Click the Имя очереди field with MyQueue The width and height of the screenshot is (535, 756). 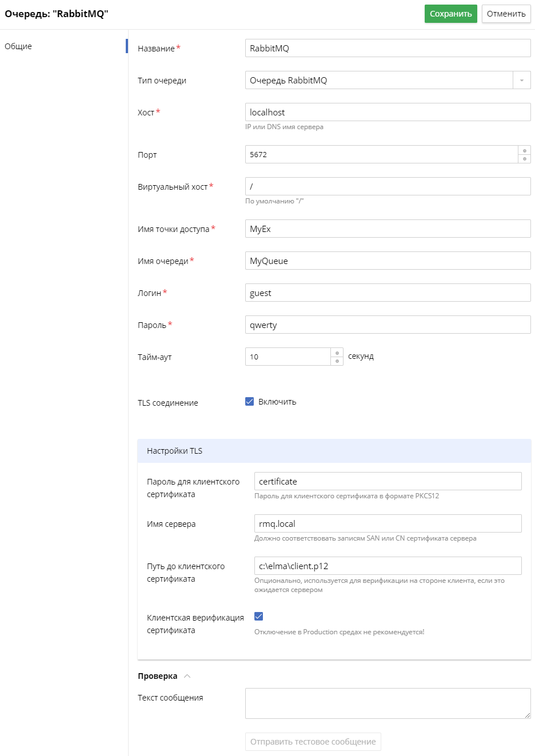coord(388,261)
